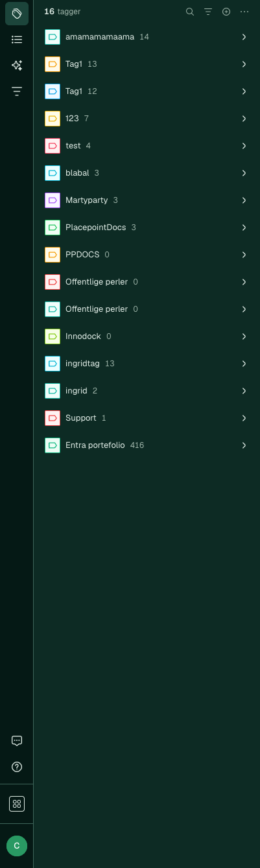
Task: Add a new tag with plus icon
Action: tap(226, 12)
